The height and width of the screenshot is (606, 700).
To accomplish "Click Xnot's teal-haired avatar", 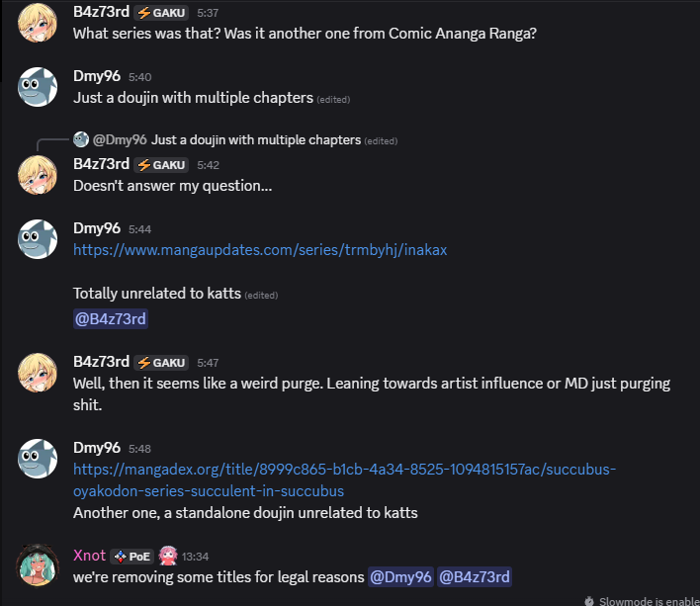I will 39,564.
